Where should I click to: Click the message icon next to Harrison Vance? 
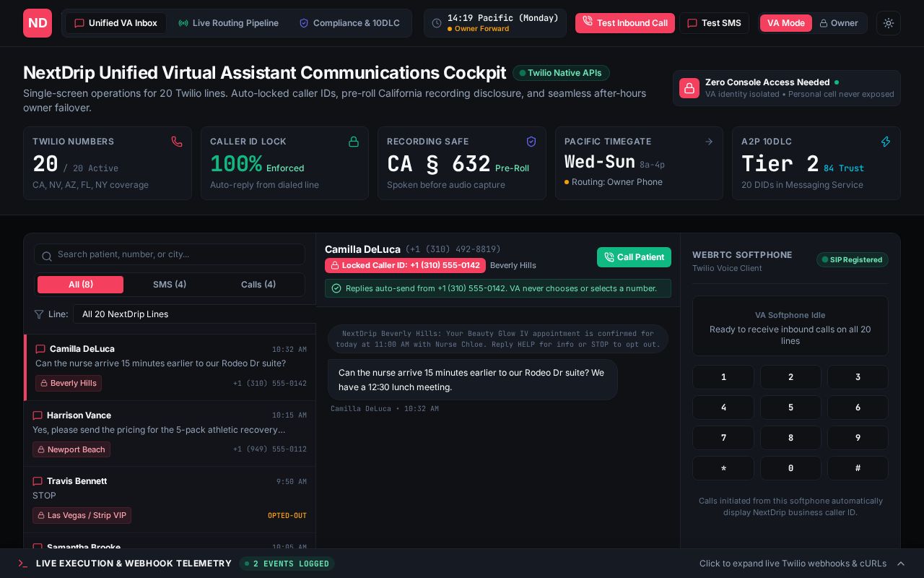pyautogui.click(x=38, y=415)
